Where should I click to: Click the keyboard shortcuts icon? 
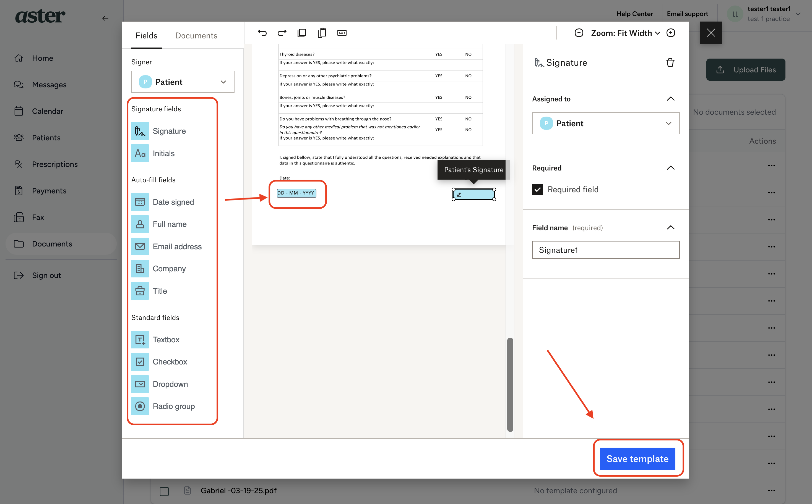pyautogui.click(x=342, y=33)
